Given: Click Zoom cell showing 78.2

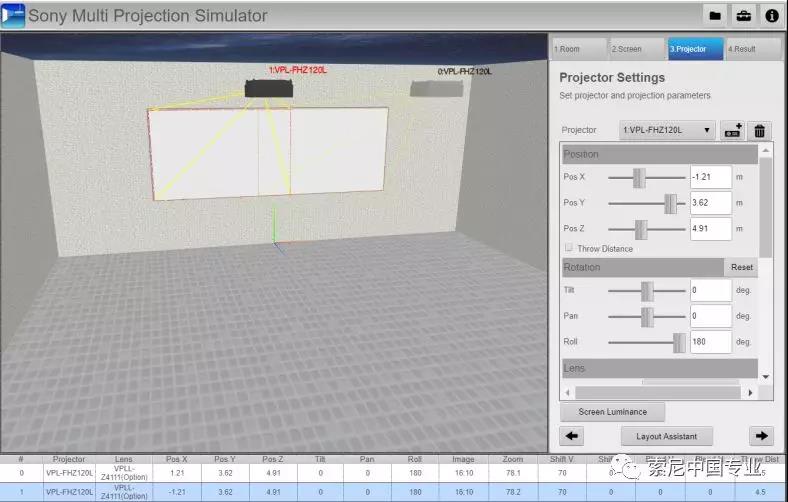Looking at the screenshot, I should click(513, 492).
